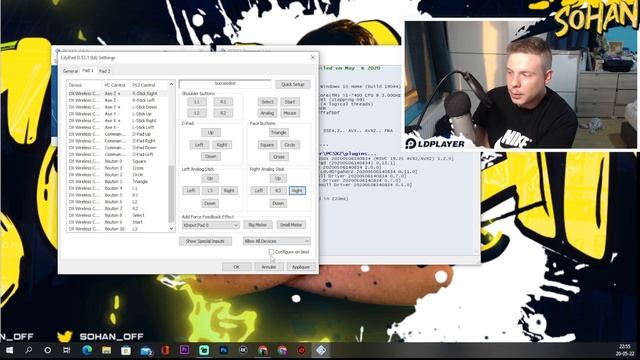Open the XInput Pad 0 dropdown
This screenshot has width=640, height=360.
pos(211,225)
